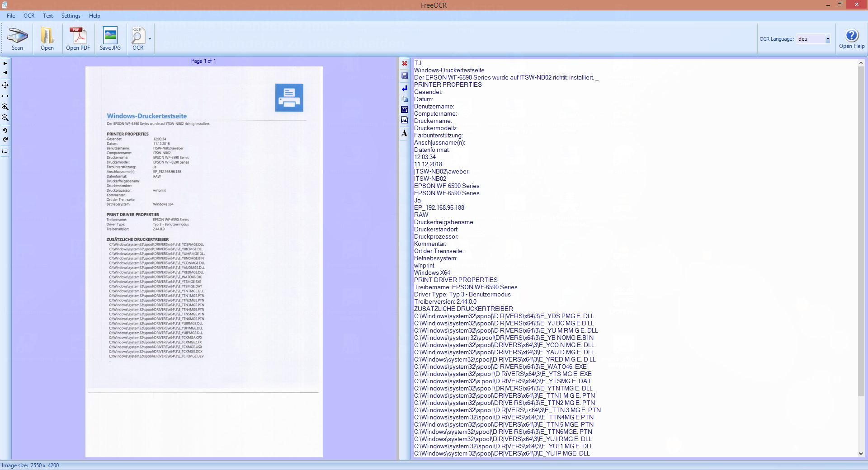868x470 pixels.
Task: Open the Text menu
Action: pos(48,16)
